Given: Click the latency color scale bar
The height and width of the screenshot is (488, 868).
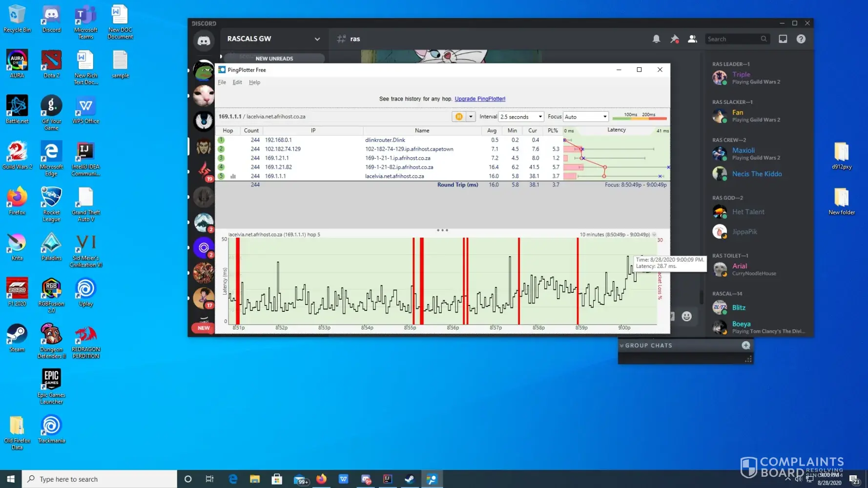Looking at the screenshot, I should pos(639,118).
